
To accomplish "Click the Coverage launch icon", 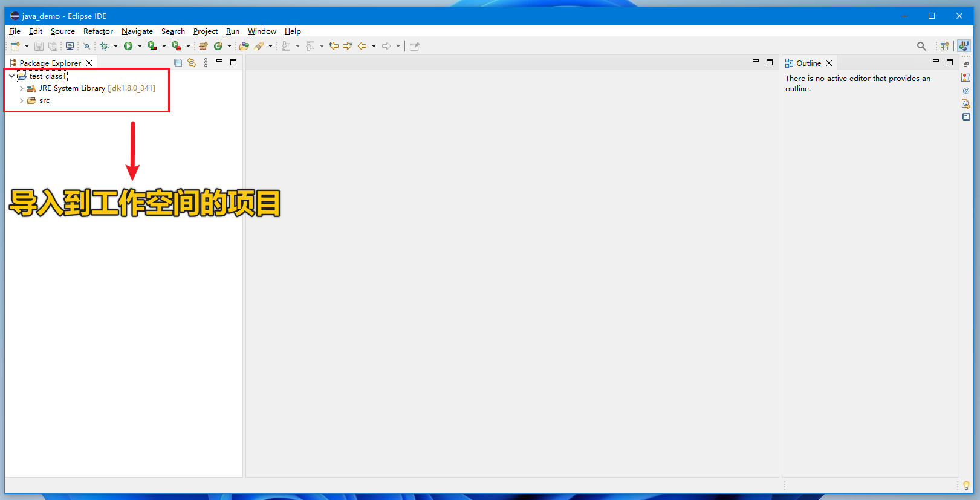I will (x=152, y=46).
